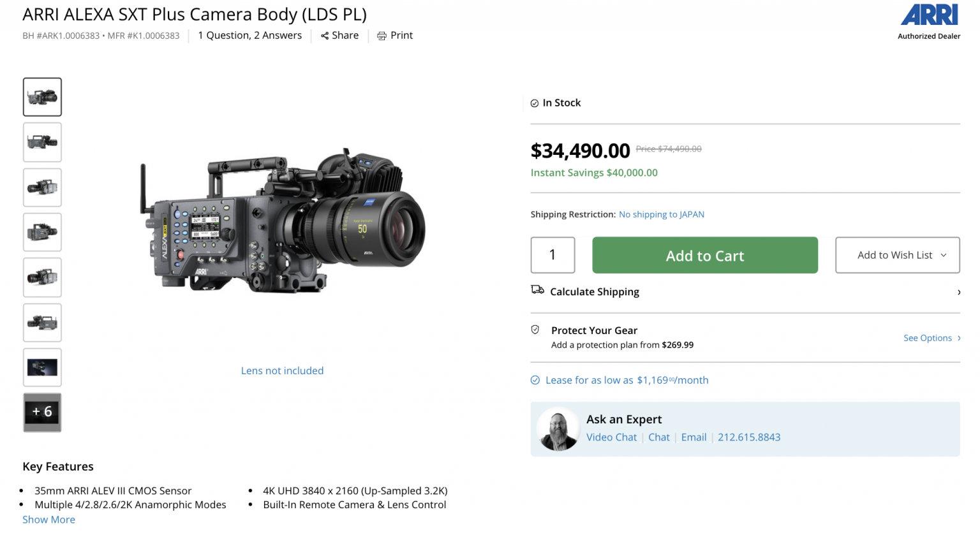Click the In Stock checkmark icon
980x540 pixels.
pos(536,102)
